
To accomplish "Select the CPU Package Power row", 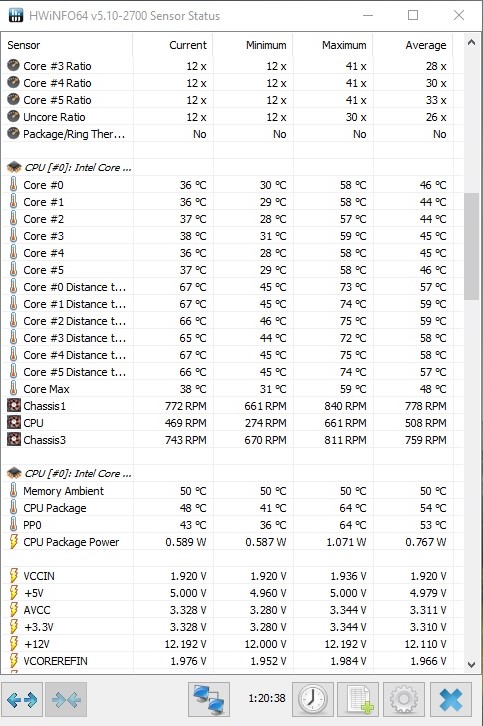I will coord(227,542).
